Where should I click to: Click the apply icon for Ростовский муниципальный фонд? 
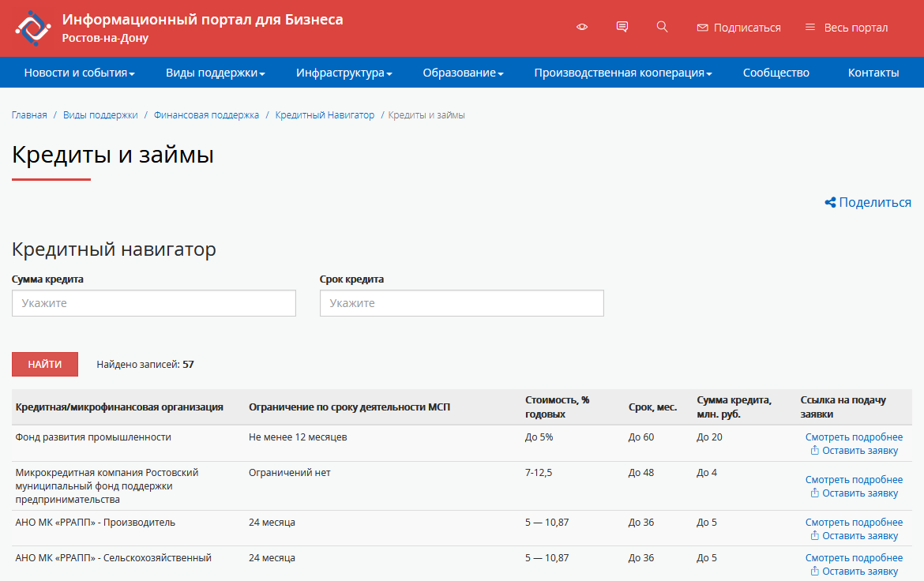814,493
